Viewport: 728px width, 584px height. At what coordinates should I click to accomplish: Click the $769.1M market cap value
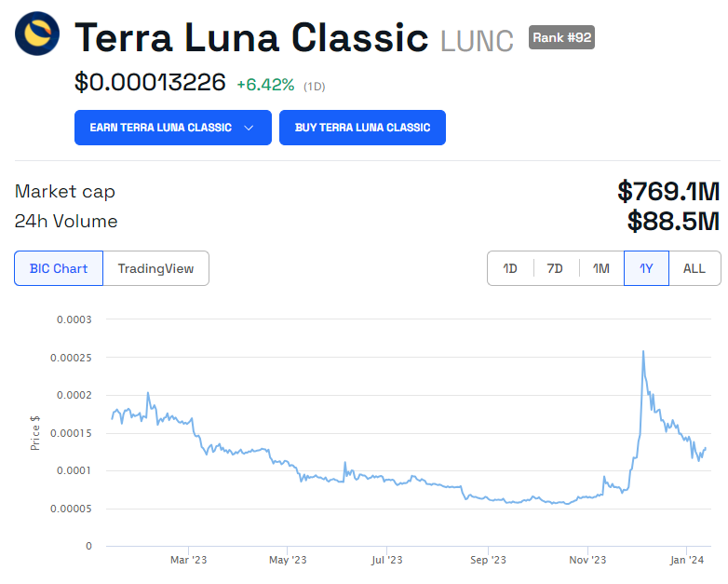click(x=668, y=192)
